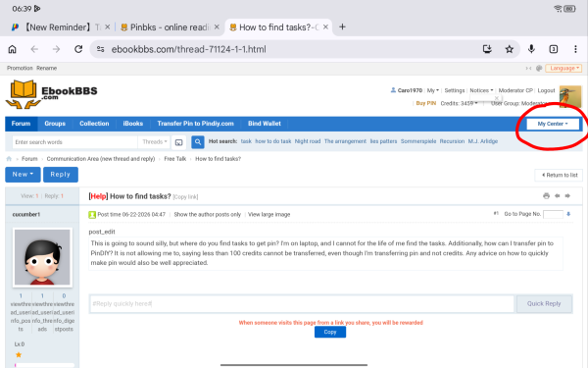588x368 pixels.
Task: Open cucumber1's avatar image
Action: coord(42,257)
